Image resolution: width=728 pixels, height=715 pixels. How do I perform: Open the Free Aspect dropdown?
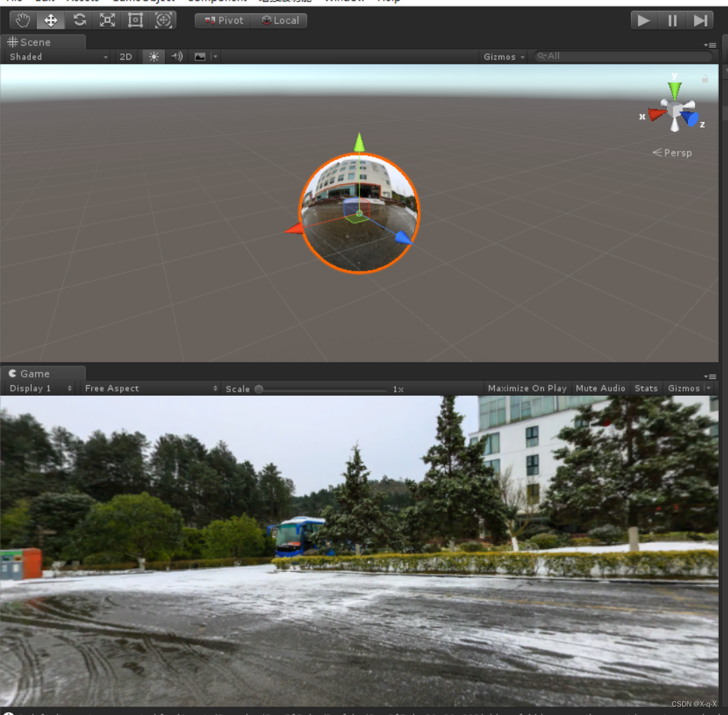coord(151,388)
